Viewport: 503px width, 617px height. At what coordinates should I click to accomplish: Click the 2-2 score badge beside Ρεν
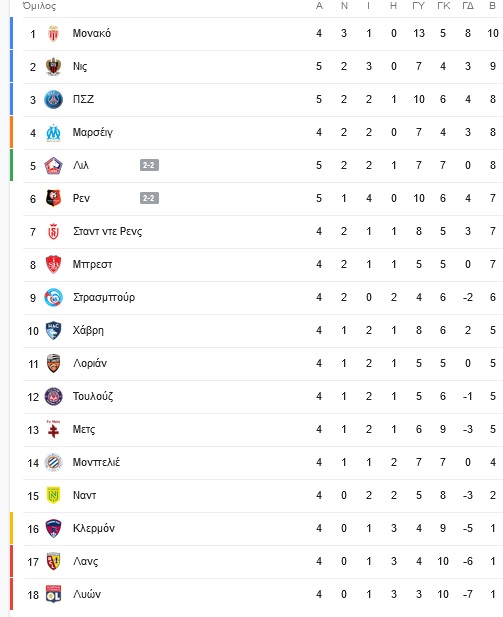point(150,198)
